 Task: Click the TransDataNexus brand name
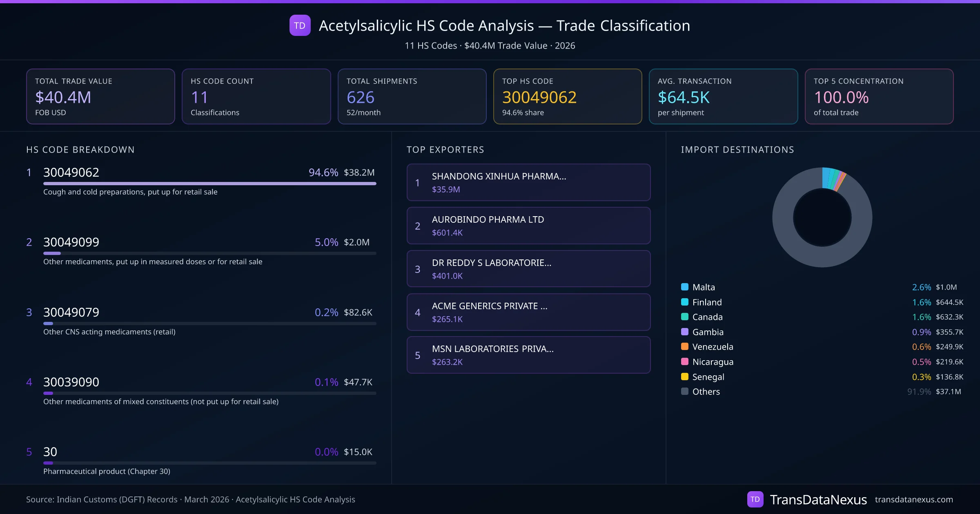click(x=818, y=499)
